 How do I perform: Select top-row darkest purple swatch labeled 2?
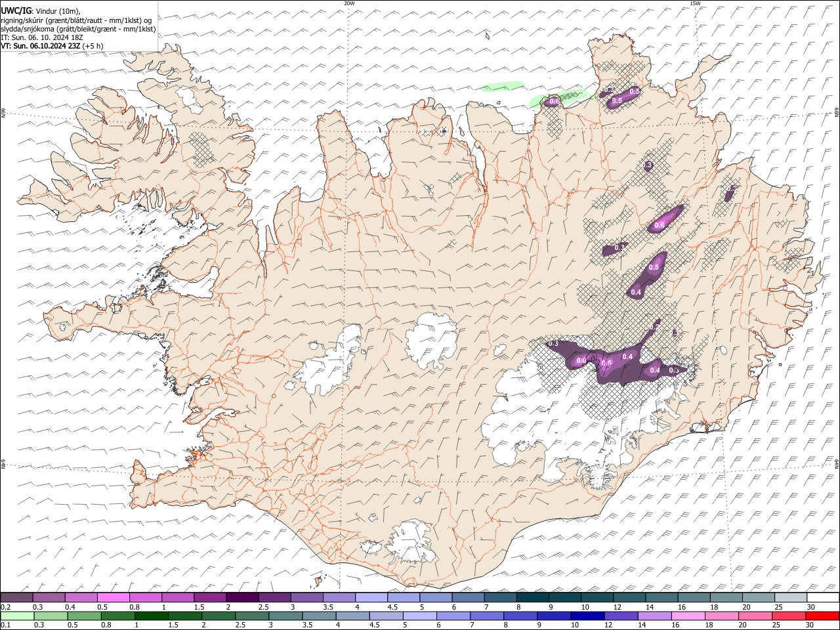tap(241, 598)
